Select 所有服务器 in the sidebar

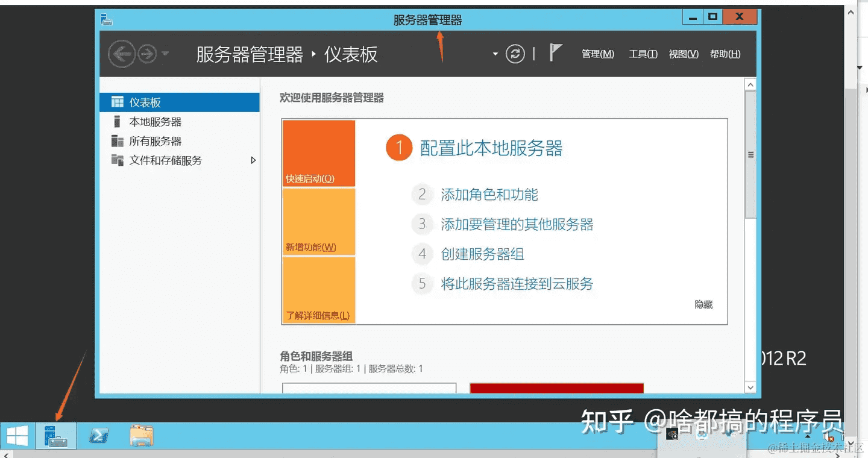(x=155, y=141)
